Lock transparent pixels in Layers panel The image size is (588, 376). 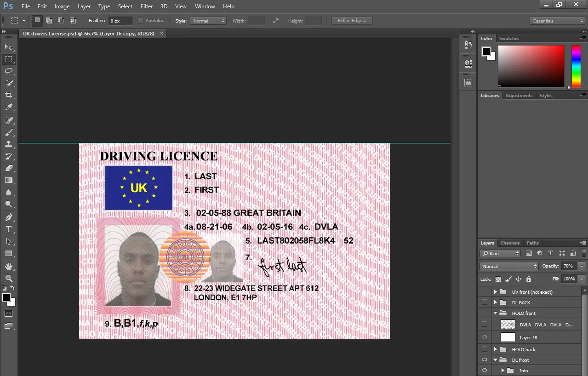pyautogui.click(x=498, y=279)
